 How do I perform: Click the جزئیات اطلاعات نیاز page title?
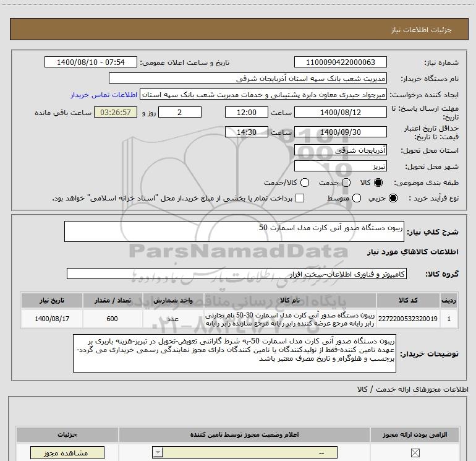pos(422,30)
